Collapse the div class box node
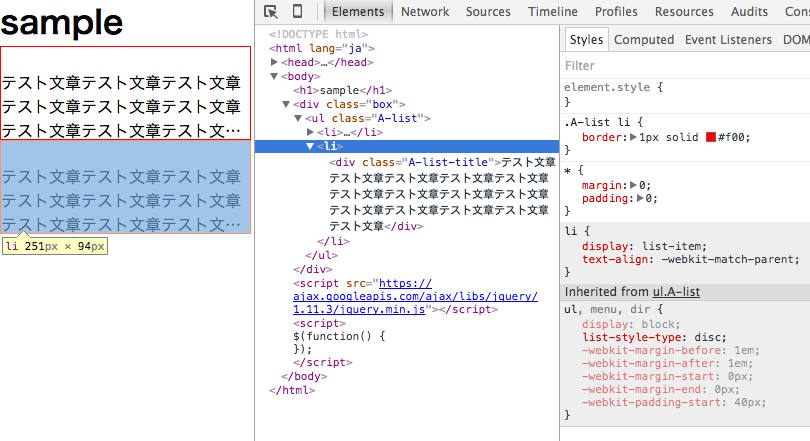 [x=287, y=104]
